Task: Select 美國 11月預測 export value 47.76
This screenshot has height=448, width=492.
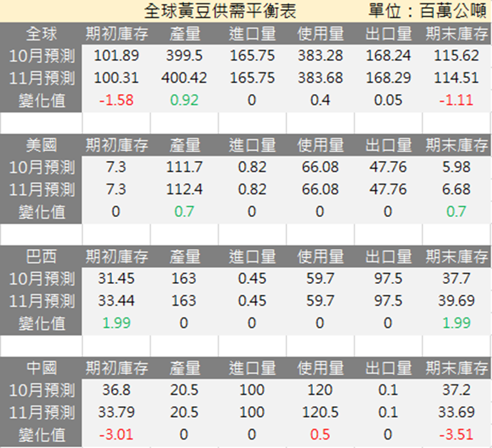Action: point(388,189)
